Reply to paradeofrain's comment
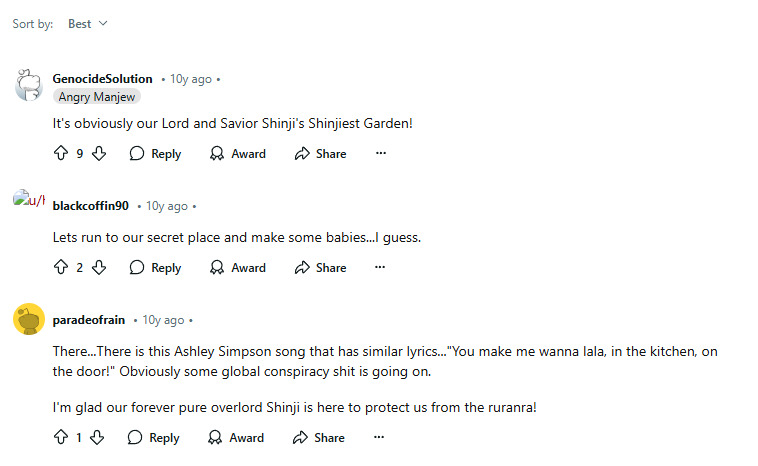Image resolution: width=758 pixels, height=466 pixels. coord(154,438)
